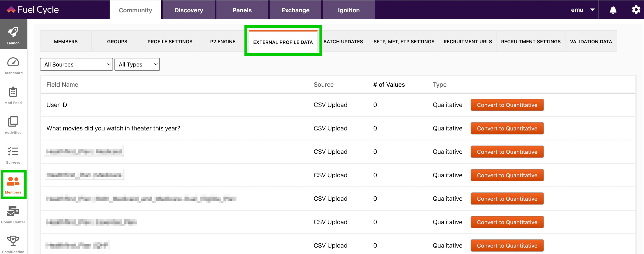Sort by the Field Name column header

(x=62, y=85)
